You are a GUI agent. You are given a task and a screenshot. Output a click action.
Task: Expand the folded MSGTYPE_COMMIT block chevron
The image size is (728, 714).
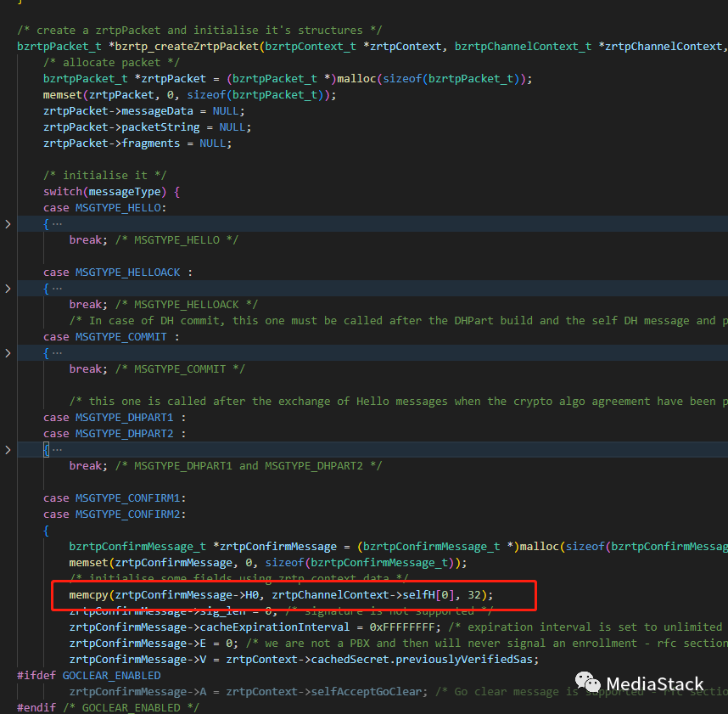coord(8,353)
